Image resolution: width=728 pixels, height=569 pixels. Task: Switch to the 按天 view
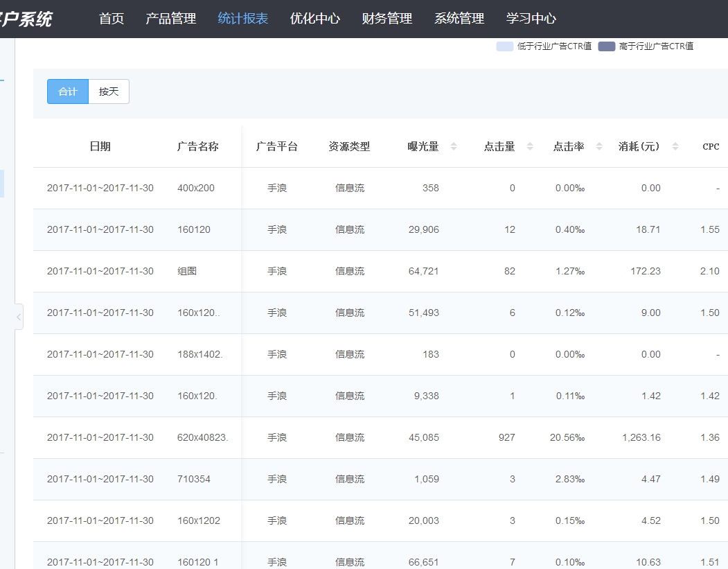click(x=109, y=91)
